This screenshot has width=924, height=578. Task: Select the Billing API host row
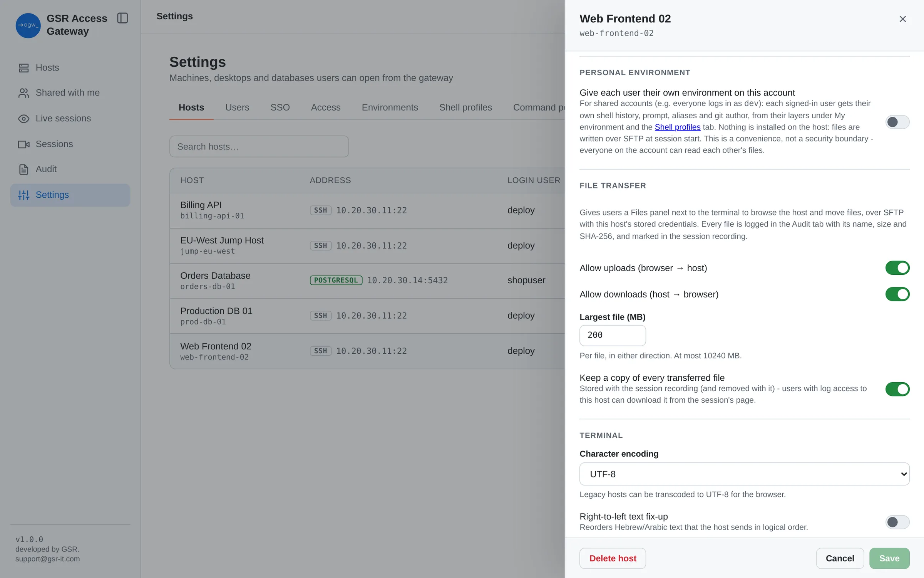367,210
